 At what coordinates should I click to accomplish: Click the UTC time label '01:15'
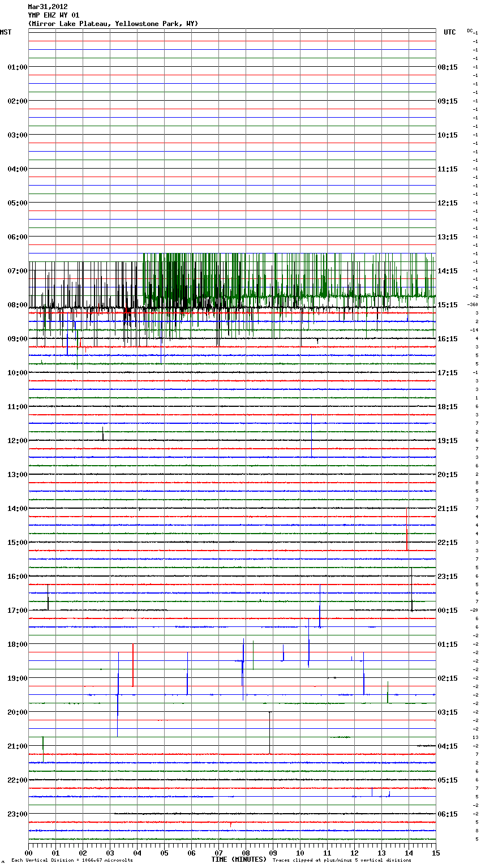[448, 644]
